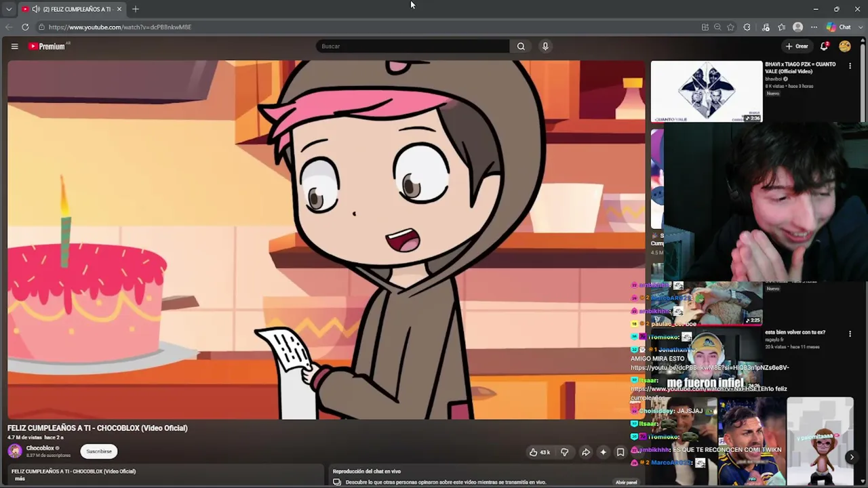Open the browser profile icon

[x=797, y=27]
